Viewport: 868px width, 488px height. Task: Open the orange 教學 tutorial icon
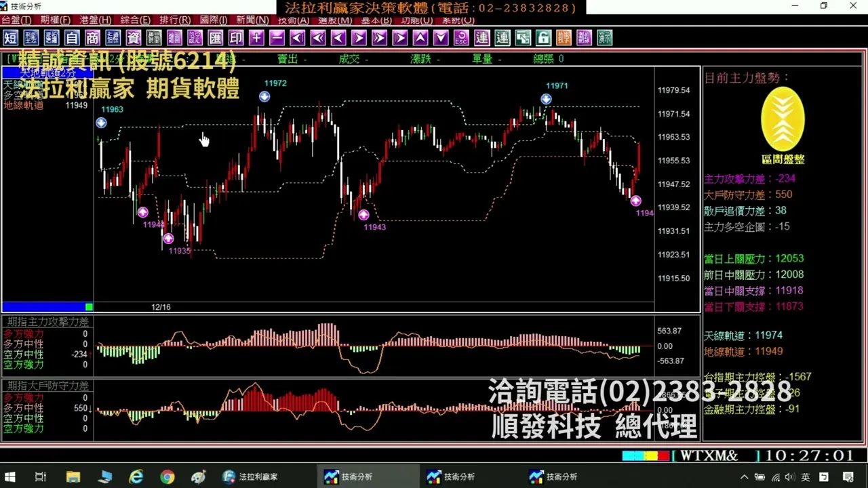pyautogui.click(x=564, y=37)
